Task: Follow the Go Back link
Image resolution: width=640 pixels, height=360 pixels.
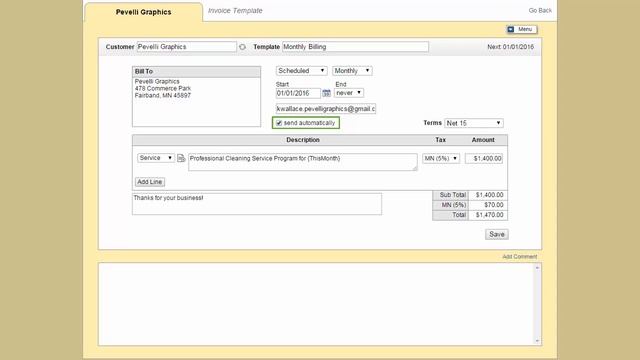Action: (x=540, y=11)
